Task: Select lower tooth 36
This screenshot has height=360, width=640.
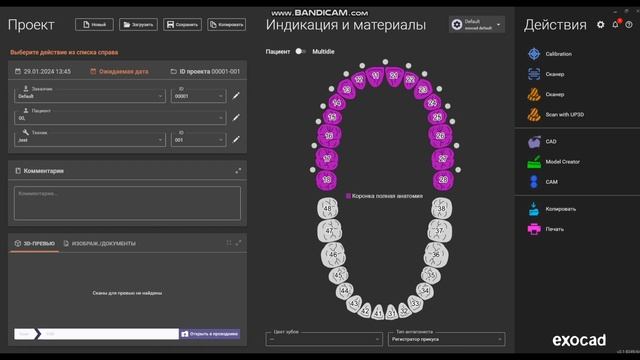Action: pos(436,254)
